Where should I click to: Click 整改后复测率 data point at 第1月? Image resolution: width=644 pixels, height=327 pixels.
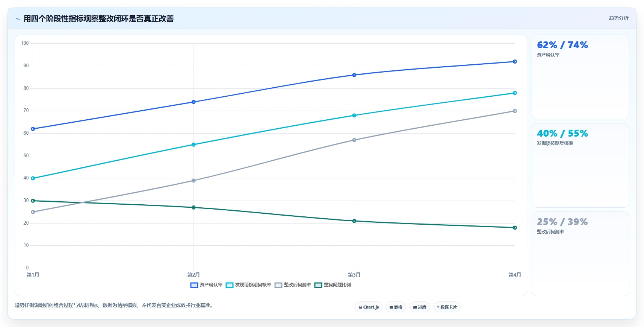click(33, 212)
